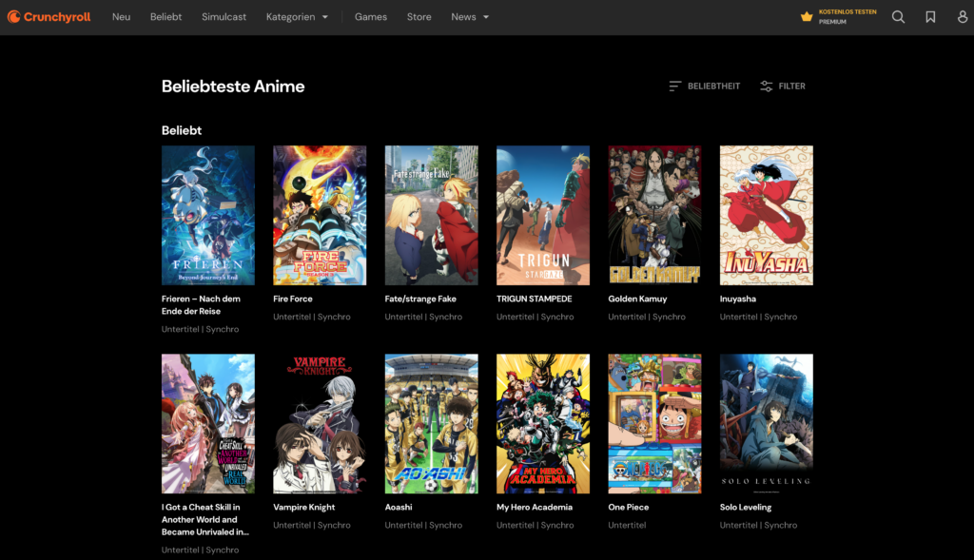Click Untertitel | Synchro under Vampire Knight

312,525
